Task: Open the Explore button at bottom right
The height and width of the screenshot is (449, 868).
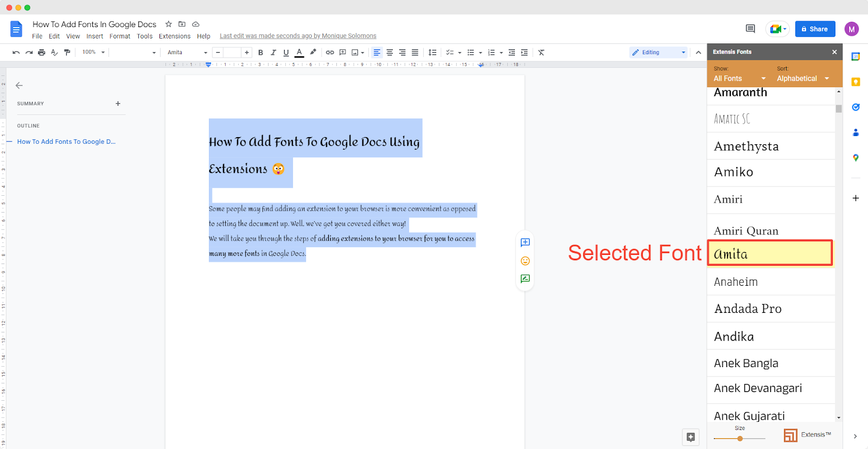Action: coord(691,437)
